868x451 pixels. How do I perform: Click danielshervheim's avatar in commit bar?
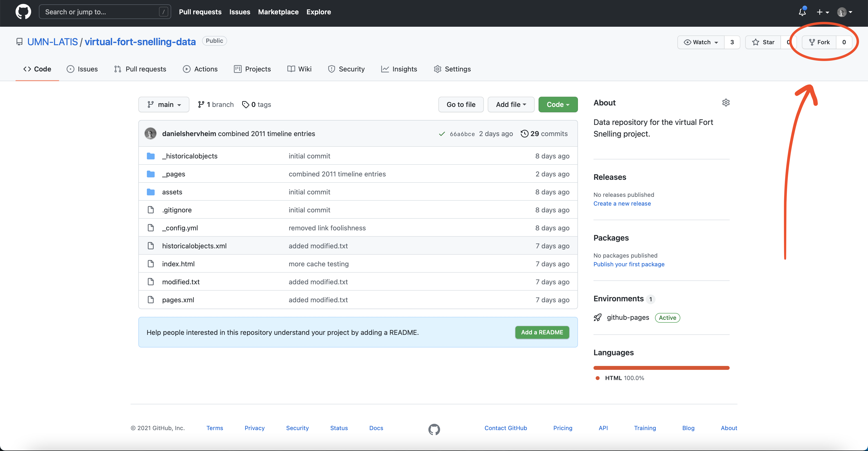pos(150,133)
